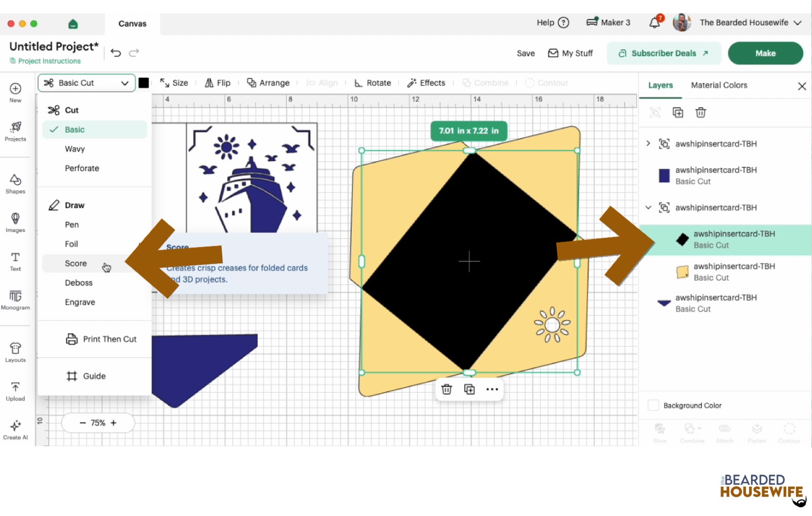
Task: Open the Layouts panel
Action: click(x=15, y=352)
